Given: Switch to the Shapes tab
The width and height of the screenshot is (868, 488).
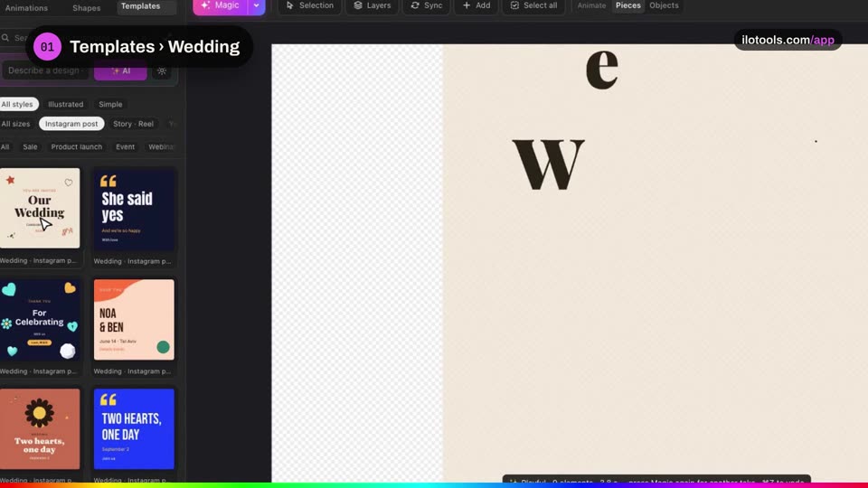Looking at the screenshot, I should (x=87, y=8).
